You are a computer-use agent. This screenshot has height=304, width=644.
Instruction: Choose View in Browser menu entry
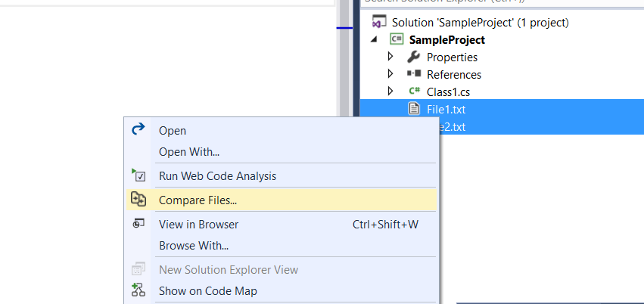(281, 225)
